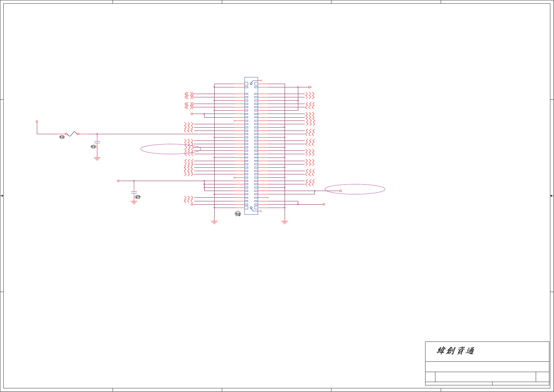Select the circled reference marker beside the fuse
The image size is (554, 392).
[62, 137]
